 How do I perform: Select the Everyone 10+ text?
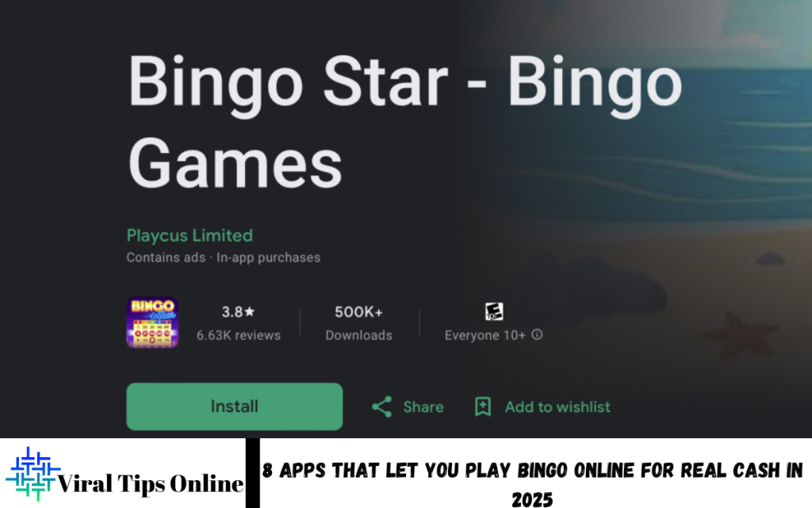point(485,336)
